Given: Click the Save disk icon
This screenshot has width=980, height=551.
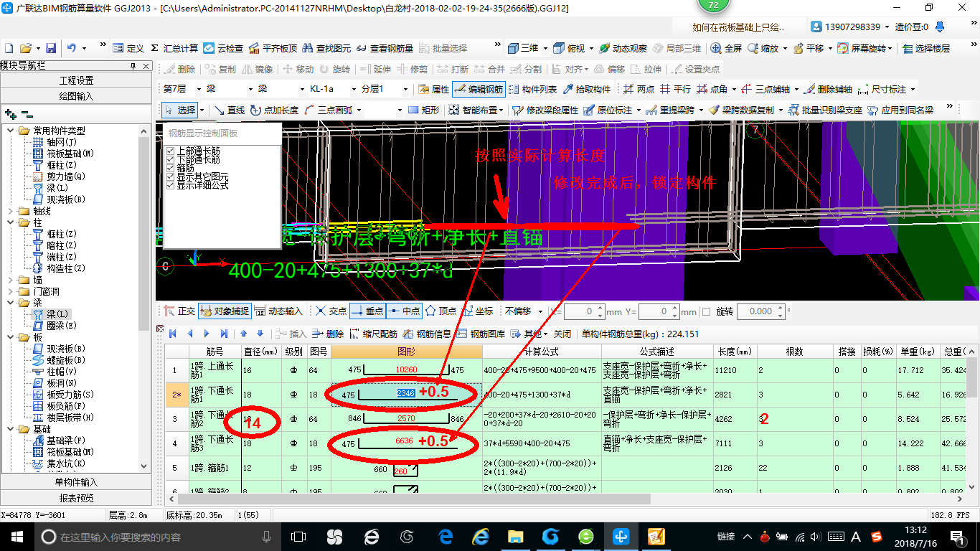Looking at the screenshot, I should 50,48.
